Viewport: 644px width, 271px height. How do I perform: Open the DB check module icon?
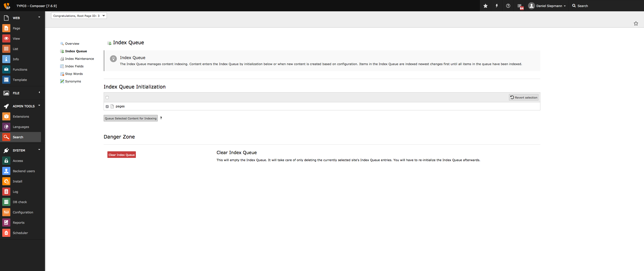(x=6, y=202)
